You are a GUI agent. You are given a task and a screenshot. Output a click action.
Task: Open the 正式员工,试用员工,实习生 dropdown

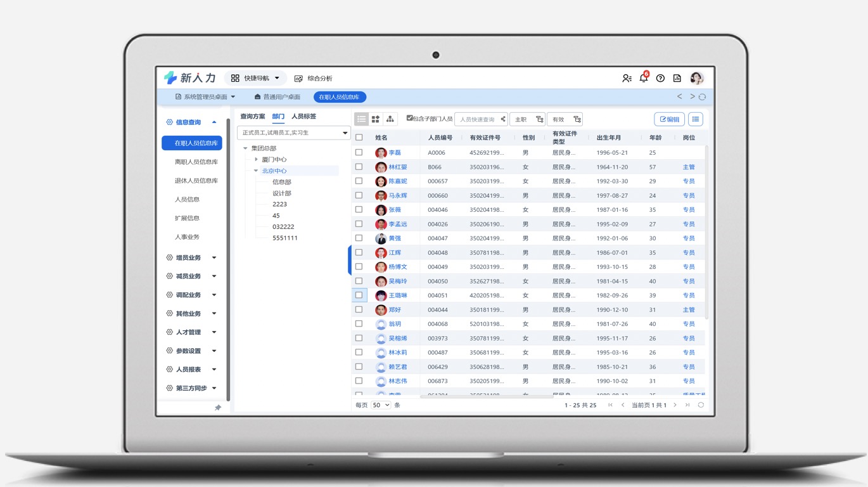(x=294, y=133)
